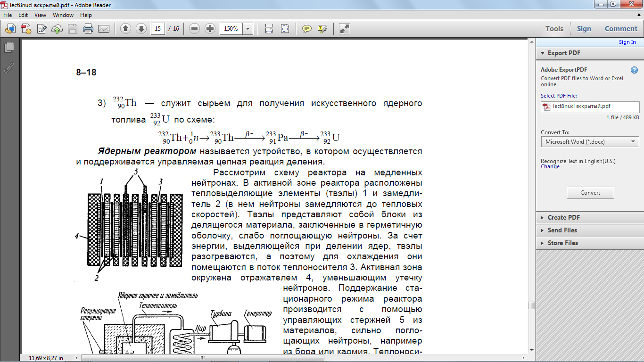Click the read mode expand icon
Image resolution: width=644 pixels, height=362 pixels.
[x=345, y=29]
